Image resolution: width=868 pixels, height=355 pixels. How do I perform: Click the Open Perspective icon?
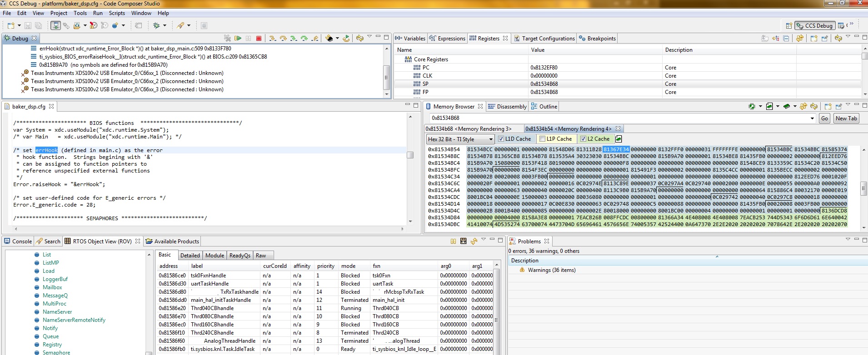[789, 25]
